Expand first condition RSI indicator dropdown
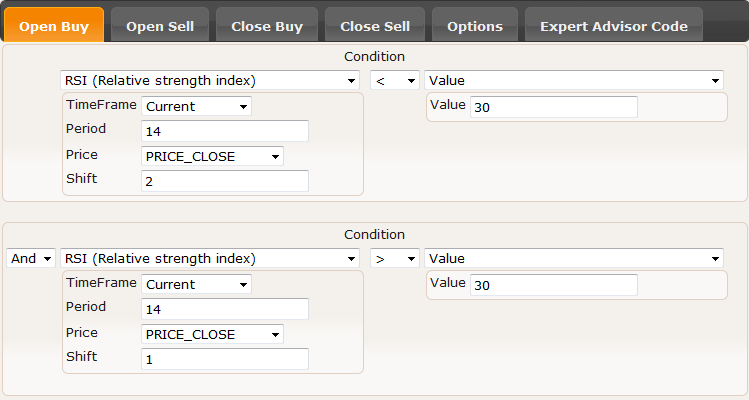The image size is (749, 400). point(210,80)
